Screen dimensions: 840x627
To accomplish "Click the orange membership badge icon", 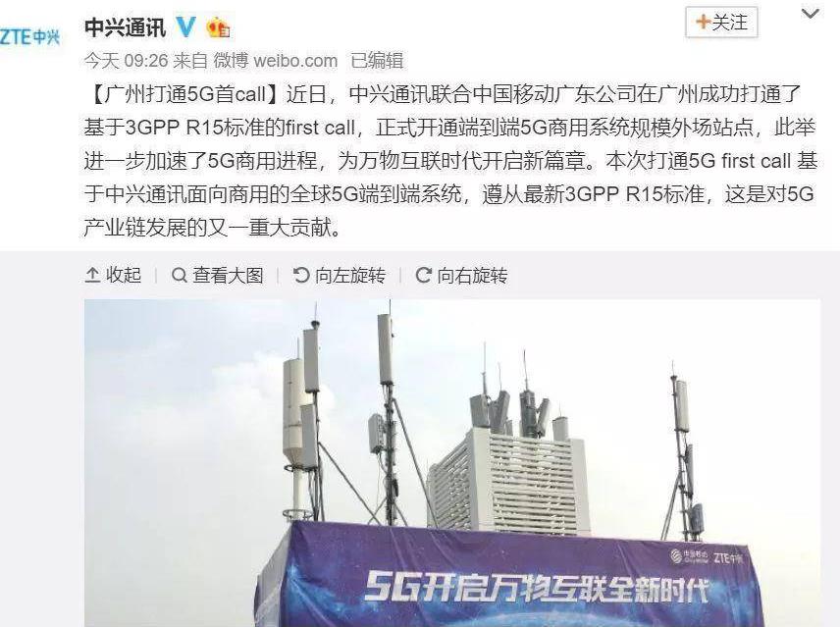I will tap(218, 26).
